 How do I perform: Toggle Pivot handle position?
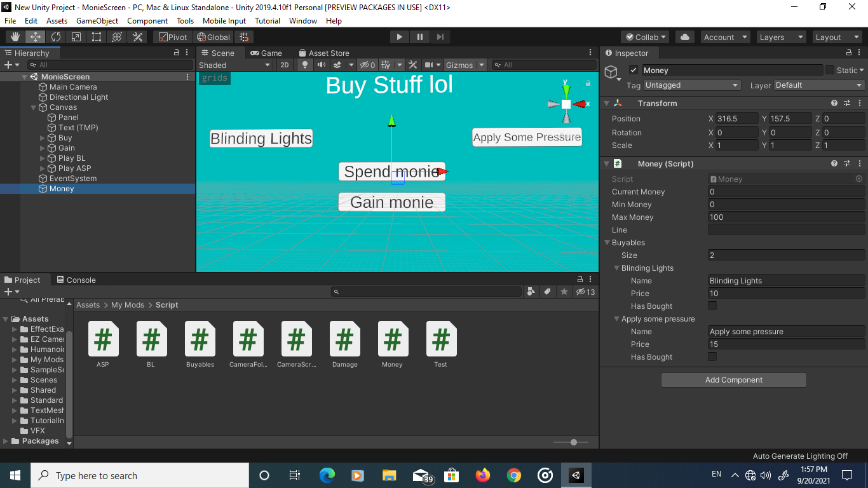point(173,37)
